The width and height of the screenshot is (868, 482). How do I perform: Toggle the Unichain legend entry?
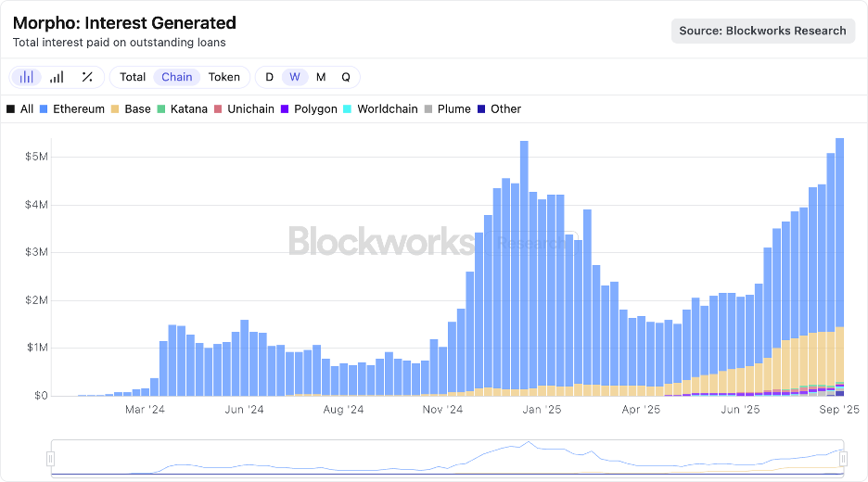[244, 108]
